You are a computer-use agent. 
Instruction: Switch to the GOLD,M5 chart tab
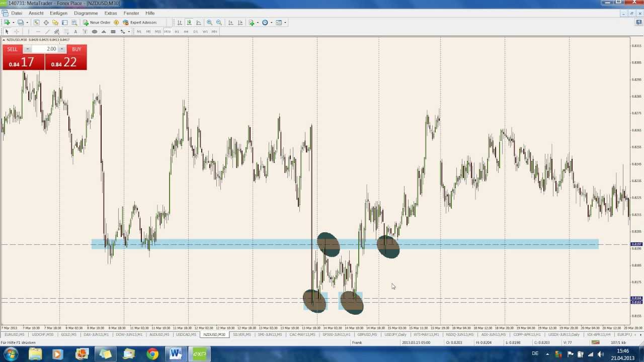coord(68,335)
